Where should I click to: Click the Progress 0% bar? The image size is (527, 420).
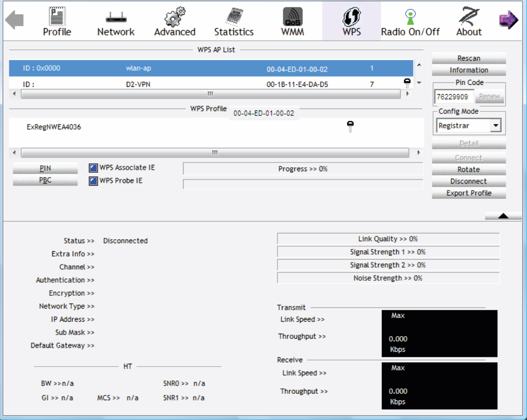click(x=303, y=169)
